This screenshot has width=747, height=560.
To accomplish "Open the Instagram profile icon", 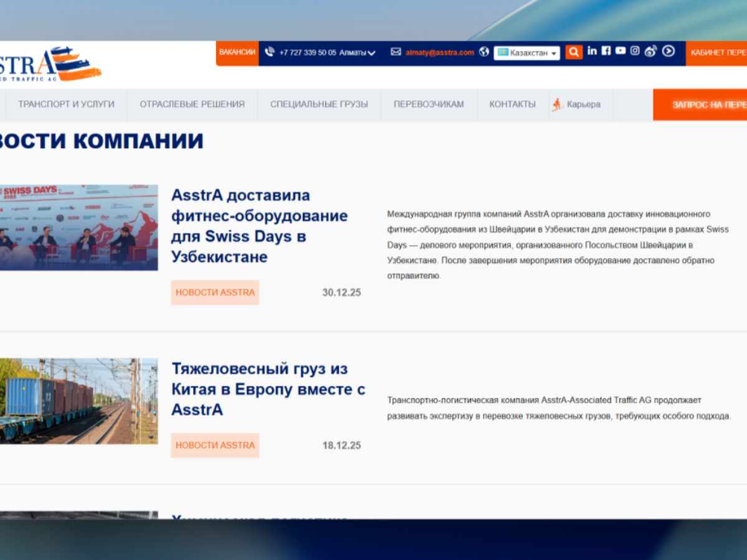I will coord(635,51).
